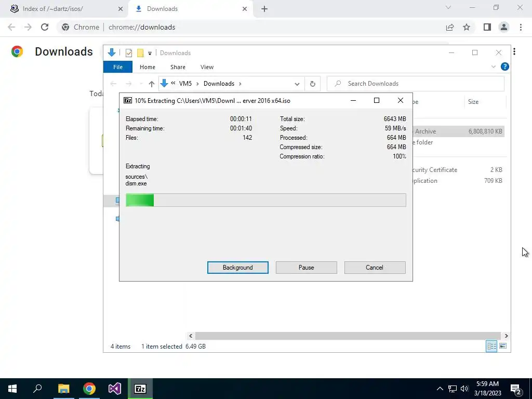Click the Size column header
Image resolution: width=532 pixels, height=399 pixels.
485,102
